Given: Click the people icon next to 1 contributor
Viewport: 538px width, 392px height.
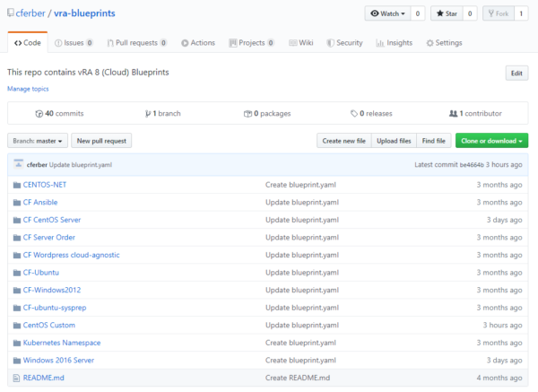Looking at the screenshot, I should 453,113.
